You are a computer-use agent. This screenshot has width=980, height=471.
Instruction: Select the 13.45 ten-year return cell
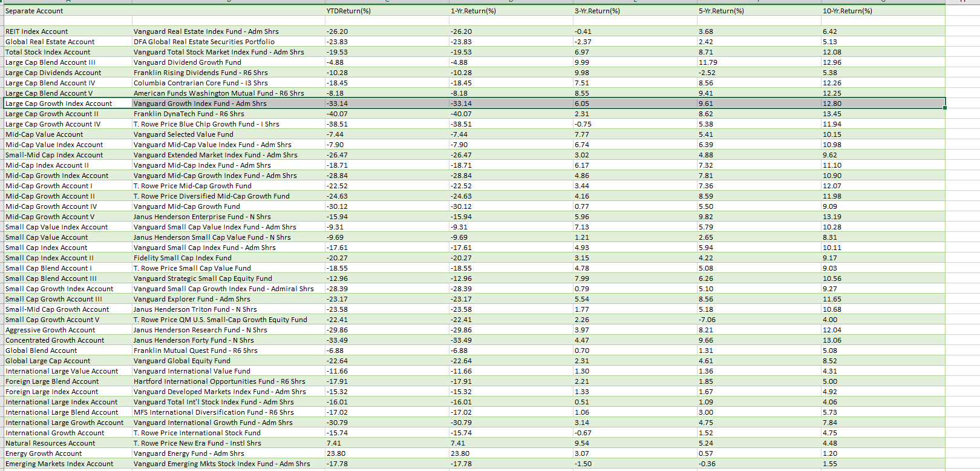(x=883, y=114)
